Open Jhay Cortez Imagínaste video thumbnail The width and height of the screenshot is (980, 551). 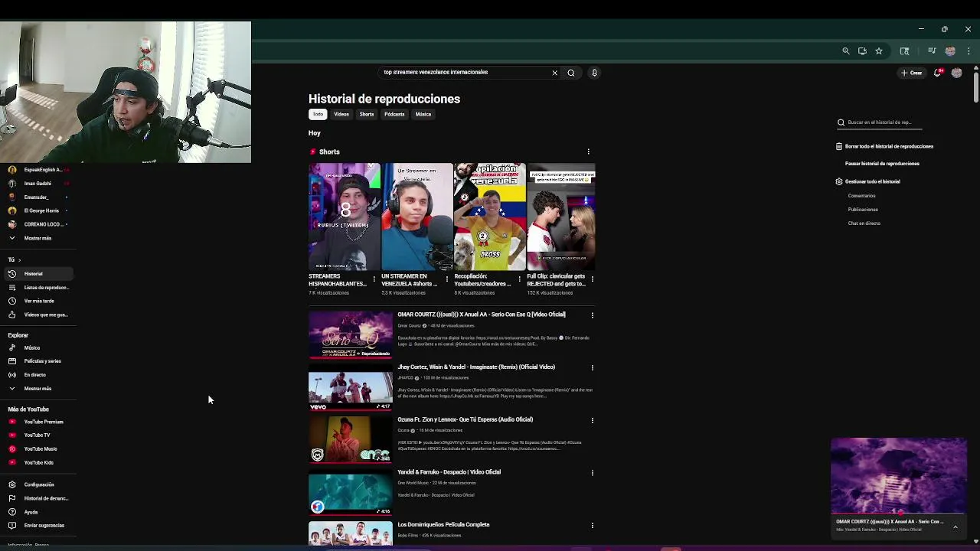[351, 386]
